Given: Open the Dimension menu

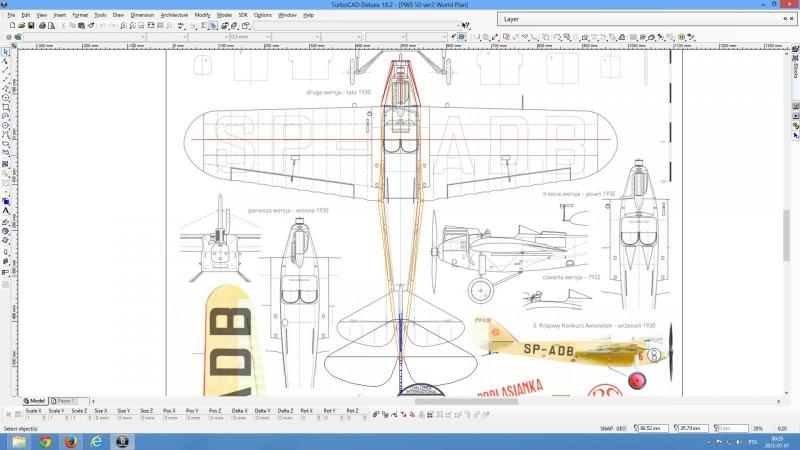Looking at the screenshot, I should point(142,15).
